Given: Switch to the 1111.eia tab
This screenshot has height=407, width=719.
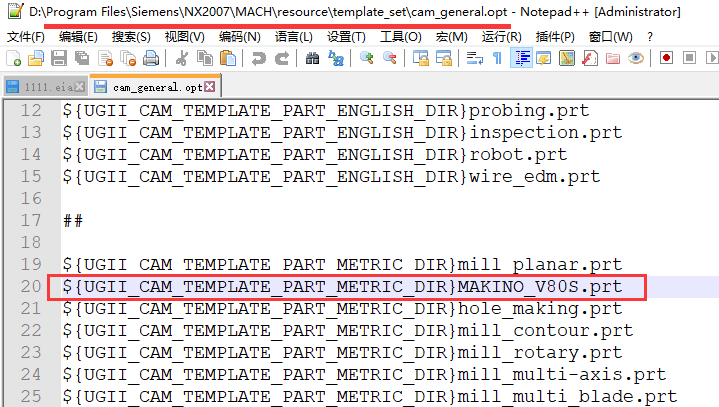Looking at the screenshot, I should [x=44, y=87].
